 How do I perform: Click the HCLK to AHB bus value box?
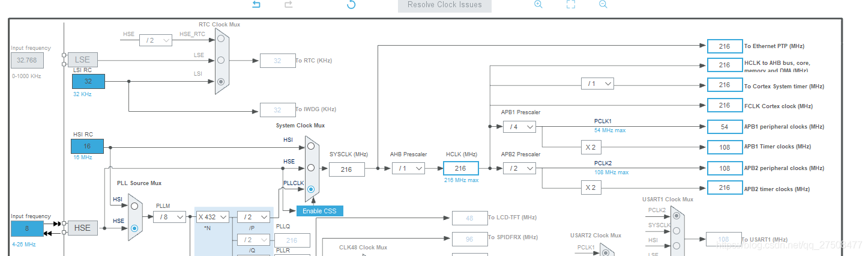point(725,65)
